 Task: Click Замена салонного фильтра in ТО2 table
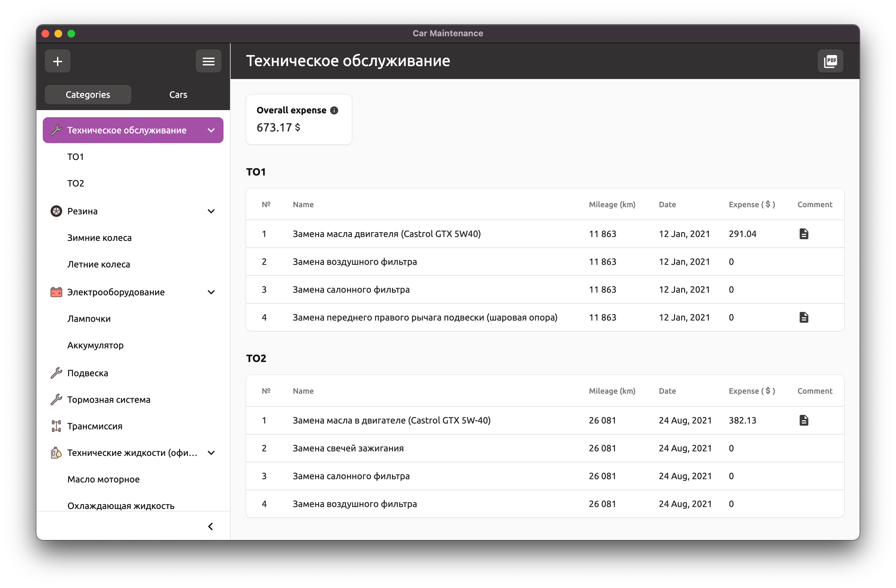(351, 476)
